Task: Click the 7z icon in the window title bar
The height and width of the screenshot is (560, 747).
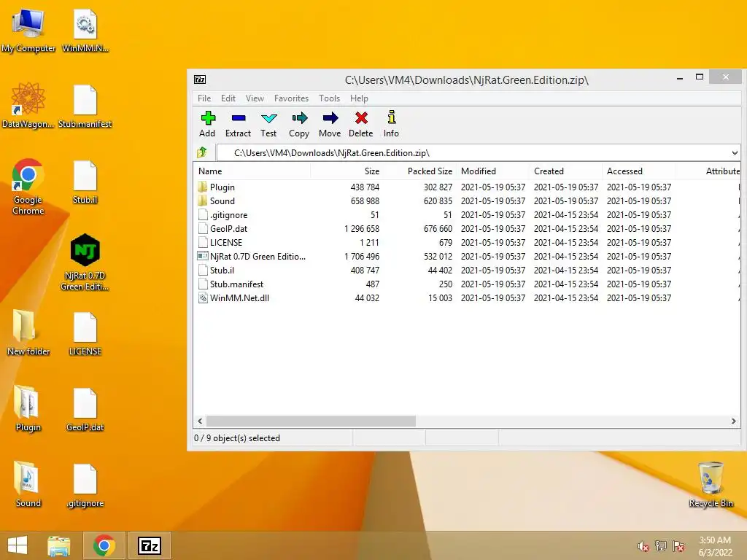Action: (x=200, y=79)
